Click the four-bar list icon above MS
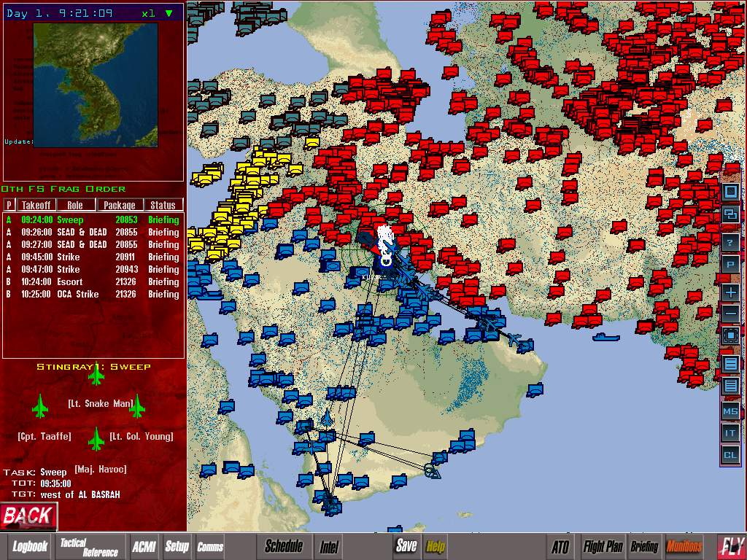 pos(730,386)
